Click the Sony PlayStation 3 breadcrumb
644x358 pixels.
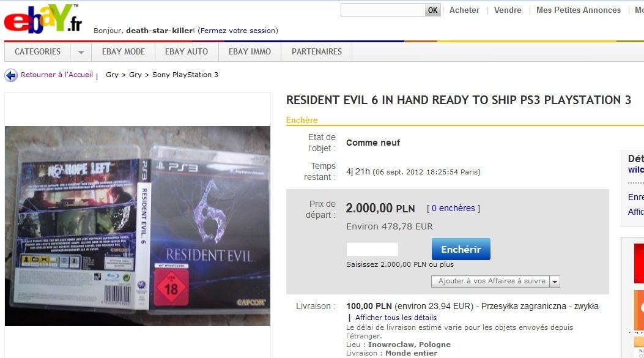pos(185,75)
